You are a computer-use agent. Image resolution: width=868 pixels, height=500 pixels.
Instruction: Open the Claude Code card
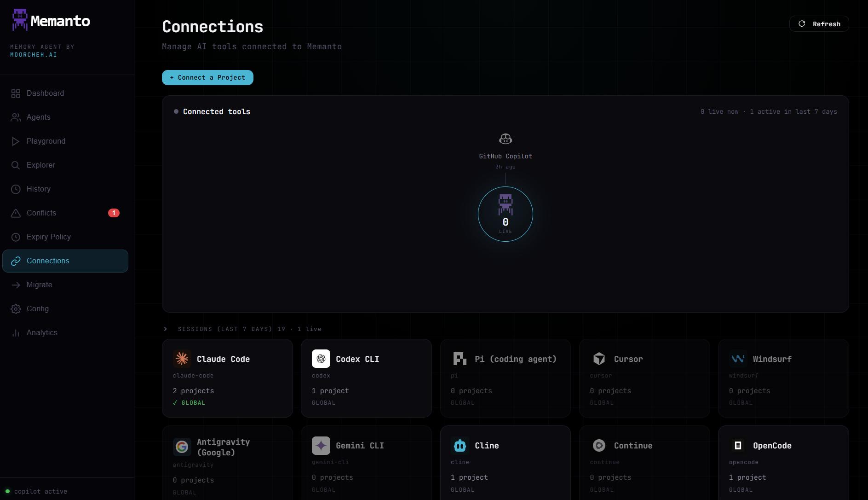227,378
